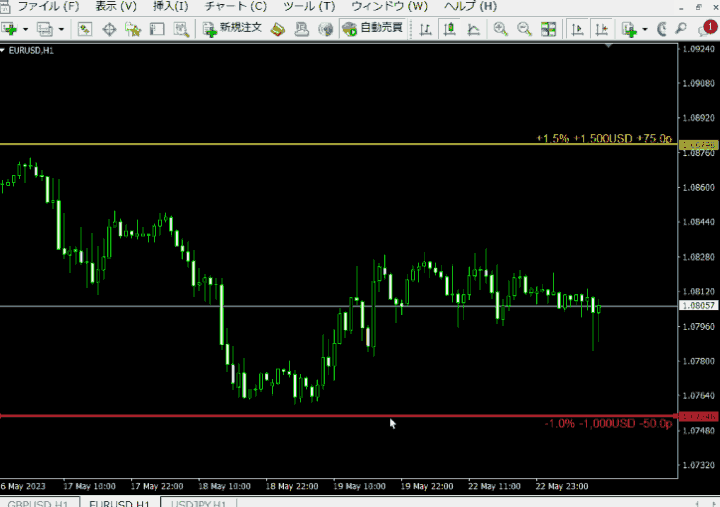Switch to the USDJPY,H1 chart tab
Screen dimensions: 720x507
tap(198, 503)
